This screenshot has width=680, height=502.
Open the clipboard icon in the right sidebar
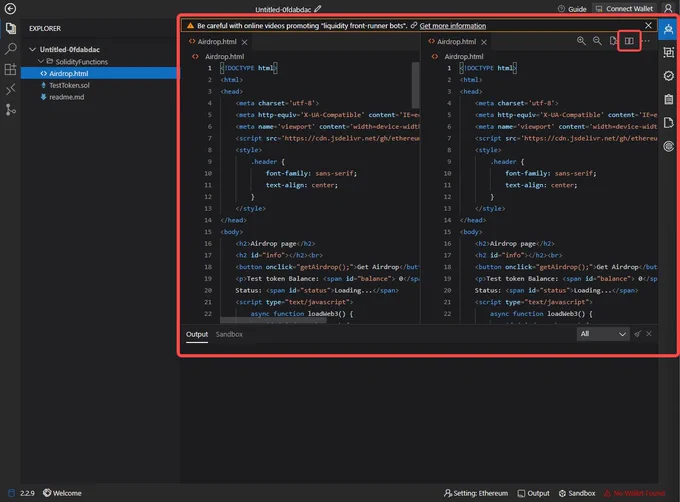coord(668,99)
